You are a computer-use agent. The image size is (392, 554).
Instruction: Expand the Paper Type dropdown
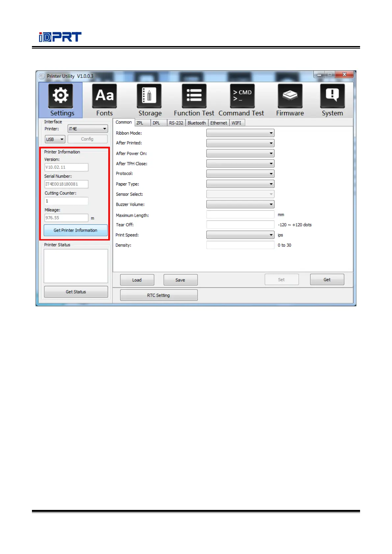click(240, 184)
